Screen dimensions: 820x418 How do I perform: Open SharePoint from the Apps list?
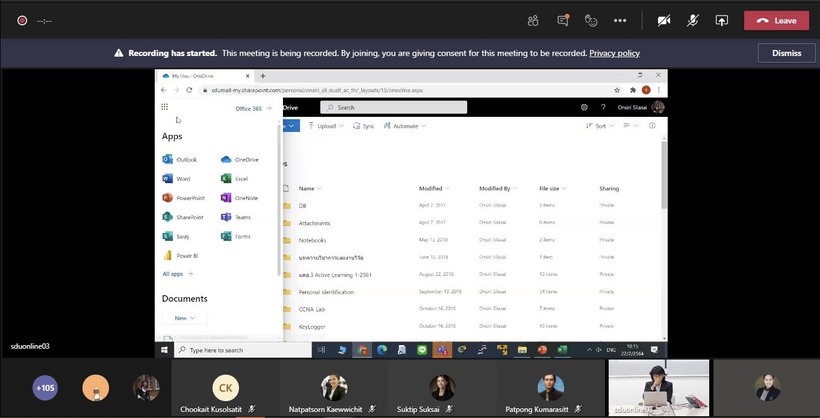[183, 217]
